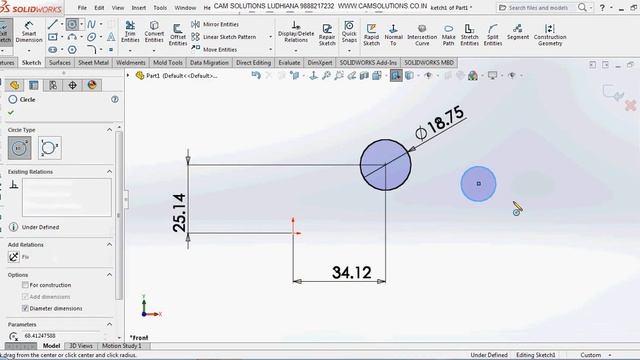This screenshot has height=360, width=640.
Task: Click the Normal To view button
Action: (x=393, y=34)
